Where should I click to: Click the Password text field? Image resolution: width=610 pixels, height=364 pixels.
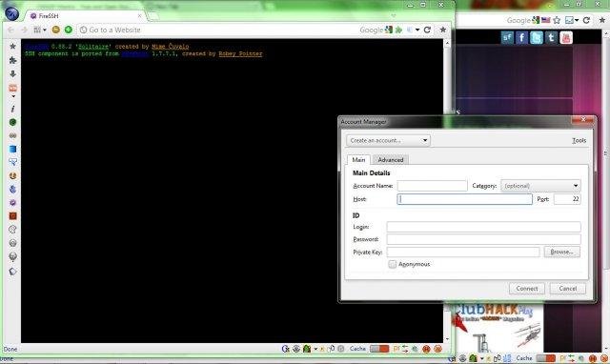483,239
